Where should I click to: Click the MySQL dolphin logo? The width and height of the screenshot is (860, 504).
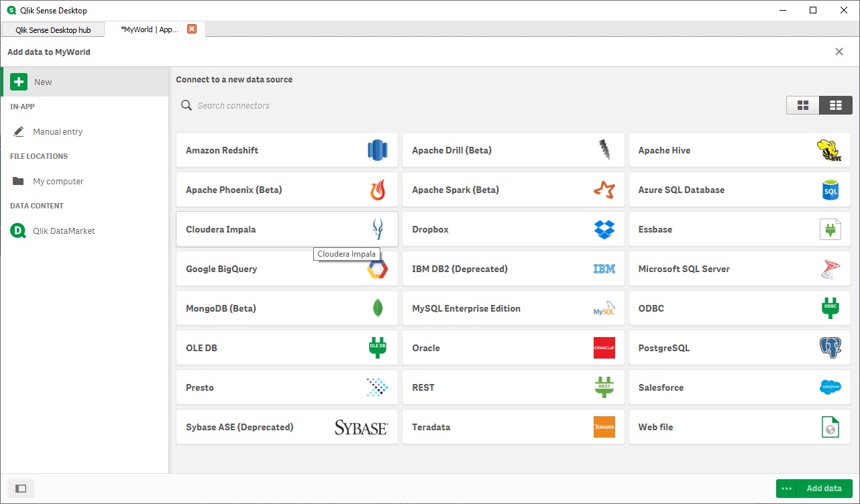click(x=604, y=308)
